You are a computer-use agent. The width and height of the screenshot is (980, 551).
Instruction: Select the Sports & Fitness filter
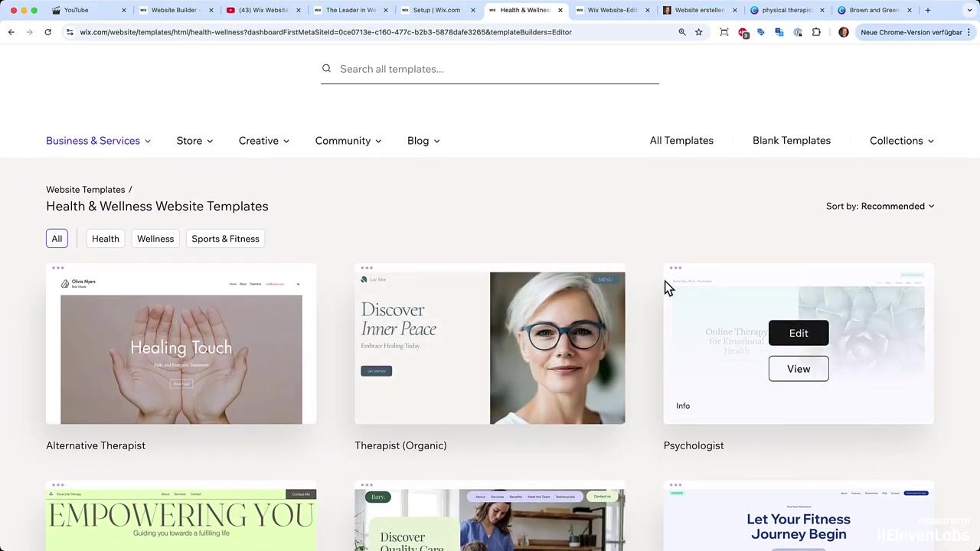pyautogui.click(x=225, y=239)
